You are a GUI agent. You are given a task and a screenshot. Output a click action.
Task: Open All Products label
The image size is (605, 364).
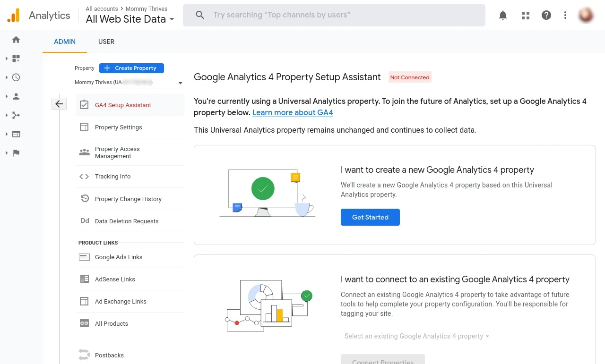click(x=112, y=323)
